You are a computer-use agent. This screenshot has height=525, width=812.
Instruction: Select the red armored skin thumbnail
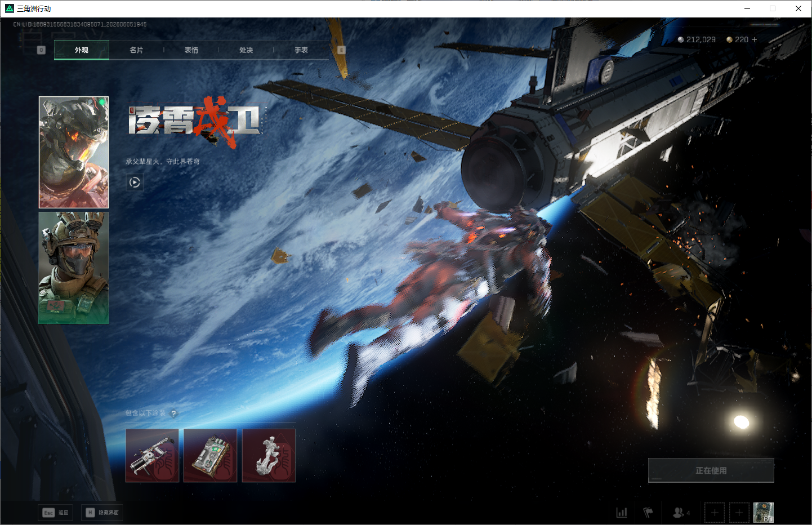(74, 152)
